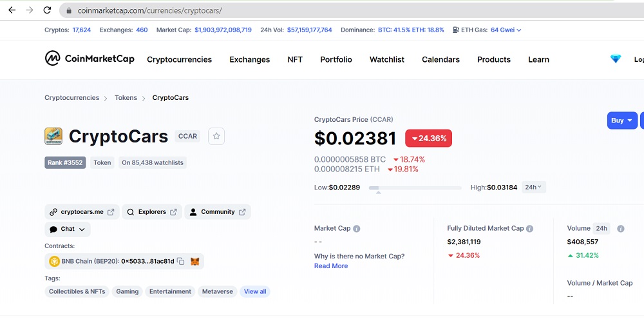Image resolution: width=644 pixels, height=319 pixels.
Task: Open the Community dropdown
Action: coord(218,212)
